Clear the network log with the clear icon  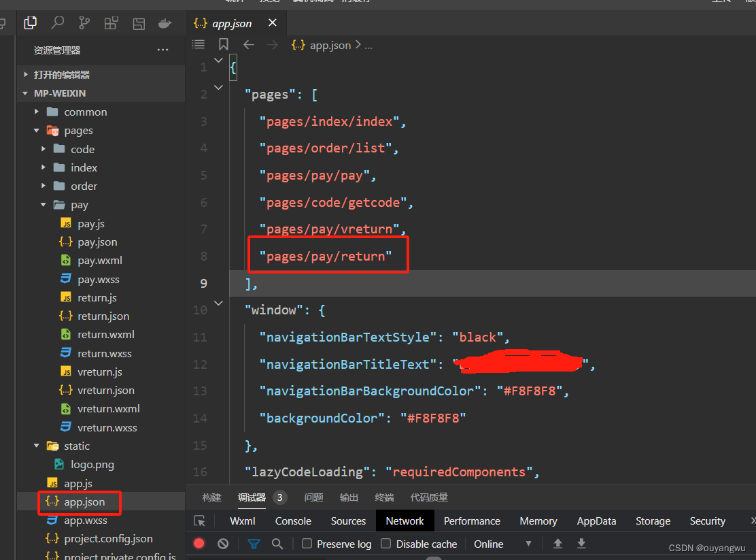click(x=223, y=544)
